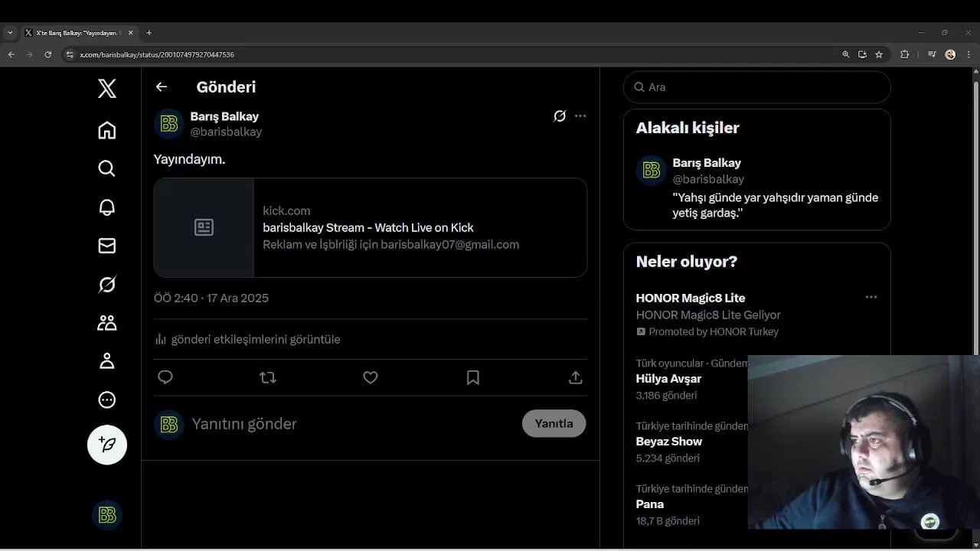This screenshot has height=551, width=980.
Task: Open Messages envelope in the sidebar
Action: pos(107,246)
